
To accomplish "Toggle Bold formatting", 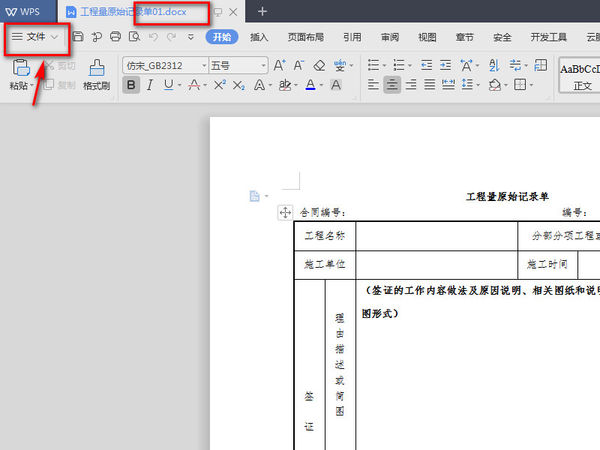I will (131, 85).
